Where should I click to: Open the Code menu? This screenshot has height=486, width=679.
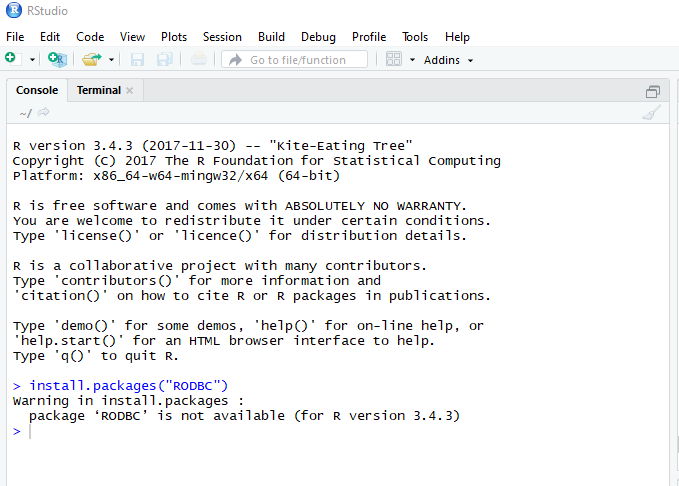90,37
